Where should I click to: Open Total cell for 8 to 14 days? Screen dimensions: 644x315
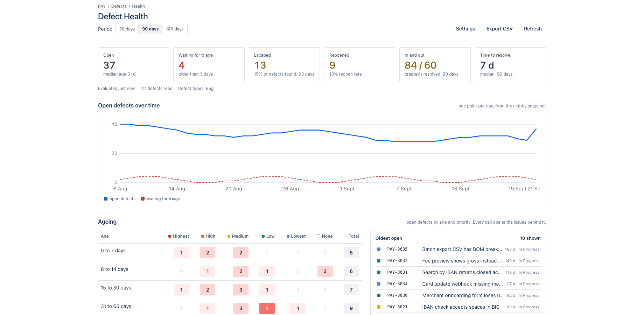351,271
